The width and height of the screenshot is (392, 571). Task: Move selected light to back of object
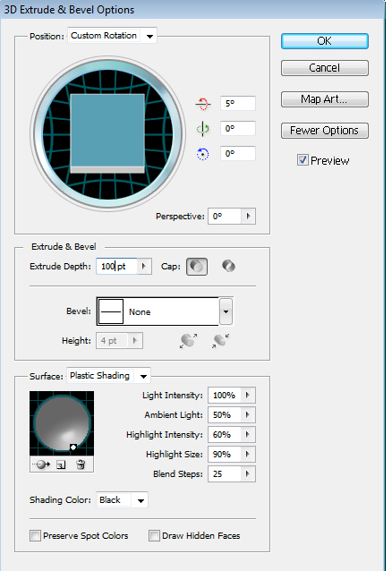tap(41, 464)
